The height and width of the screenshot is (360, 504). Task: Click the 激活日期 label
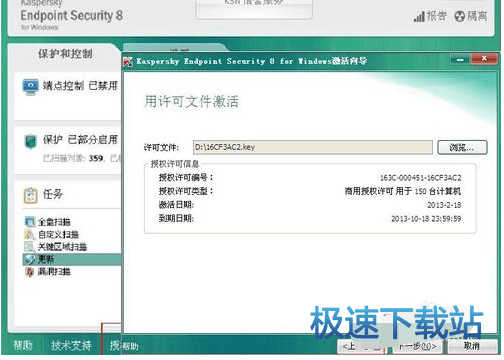coord(176,205)
